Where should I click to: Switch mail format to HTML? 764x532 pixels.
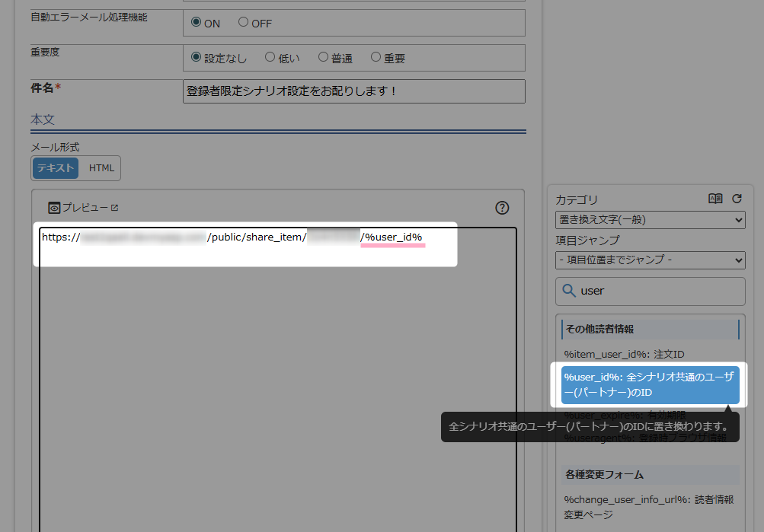[x=101, y=168]
